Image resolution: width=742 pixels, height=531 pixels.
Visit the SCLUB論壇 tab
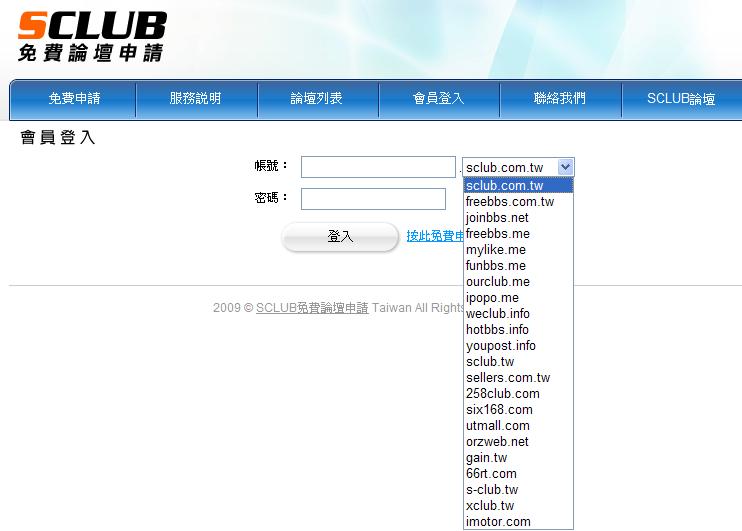pos(681,98)
